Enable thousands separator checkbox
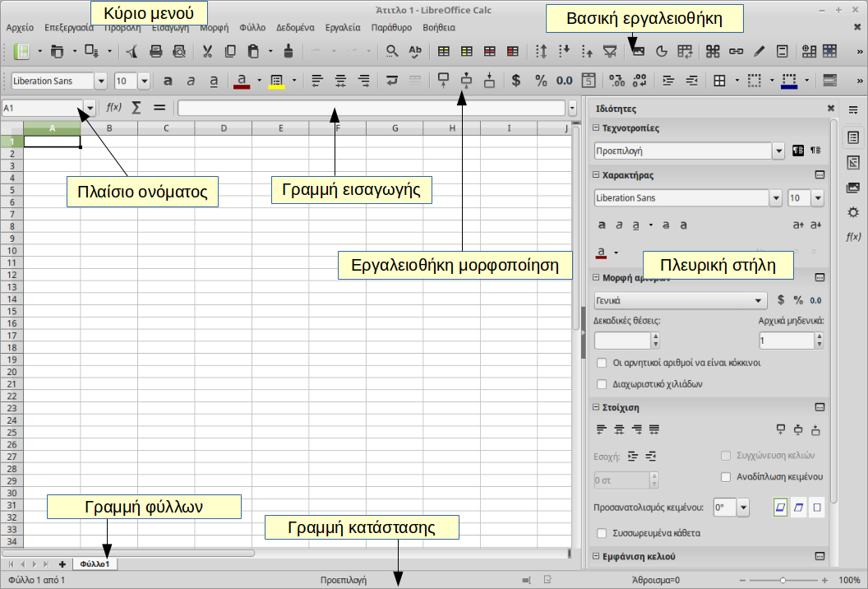This screenshot has height=589, width=868. tap(602, 384)
